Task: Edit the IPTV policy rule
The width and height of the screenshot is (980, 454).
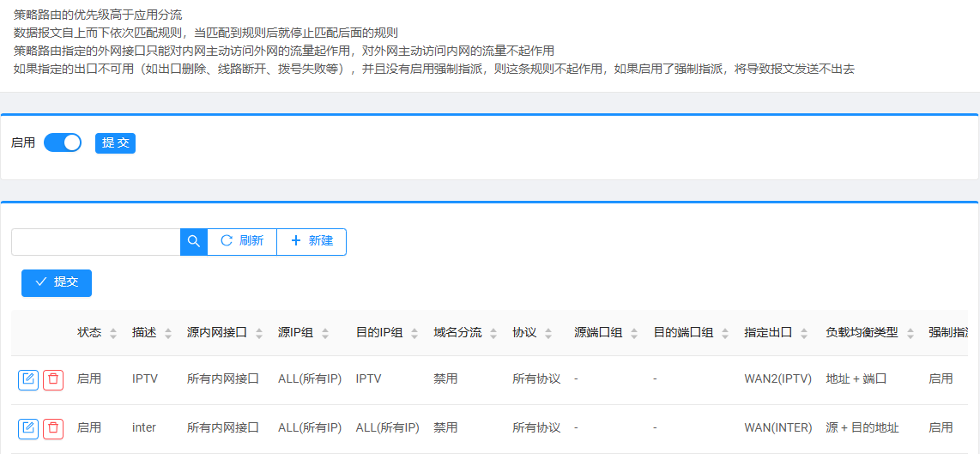Action: coord(28,379)
